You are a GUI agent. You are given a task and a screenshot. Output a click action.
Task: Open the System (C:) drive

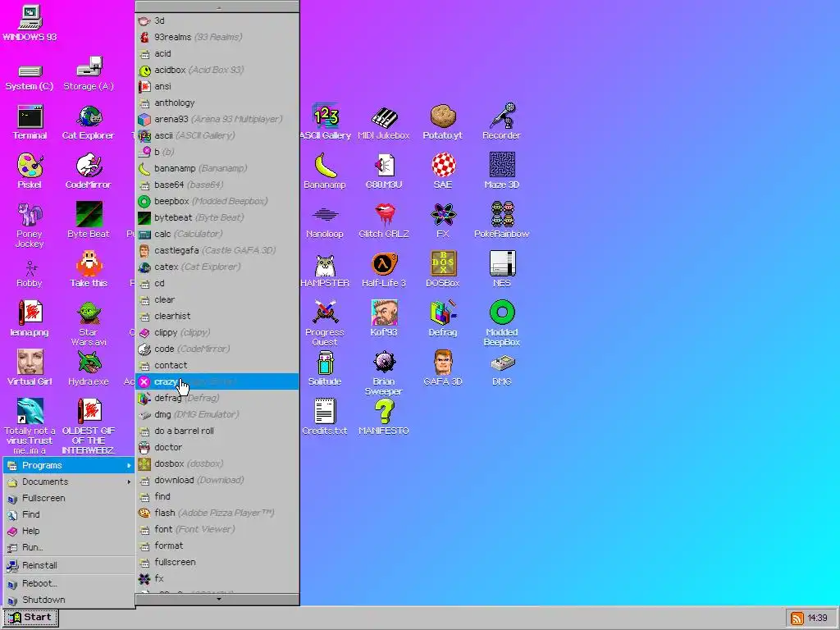click(30, 76)
